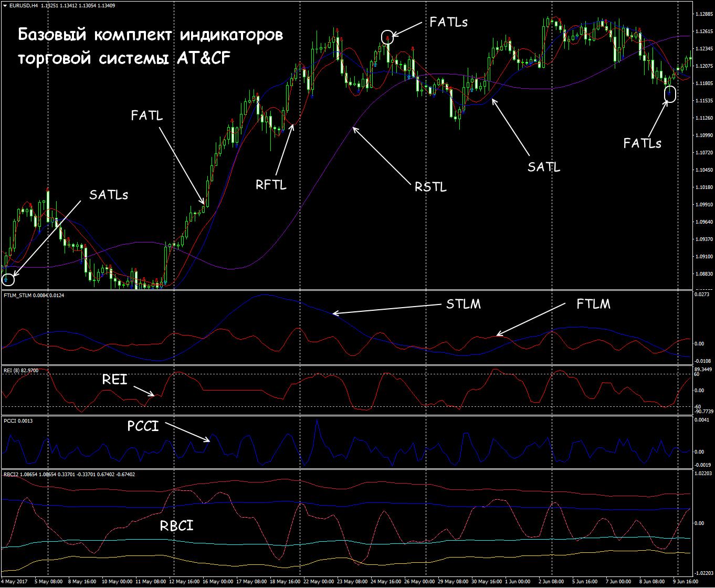The image size is (715, 588).
Task: Click the circled FATLs marker at far right
Action: (x=670, y=94)
